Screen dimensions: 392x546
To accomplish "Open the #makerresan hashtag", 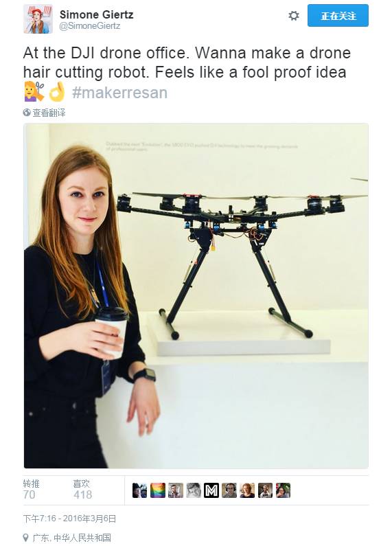I will point(119,93).
